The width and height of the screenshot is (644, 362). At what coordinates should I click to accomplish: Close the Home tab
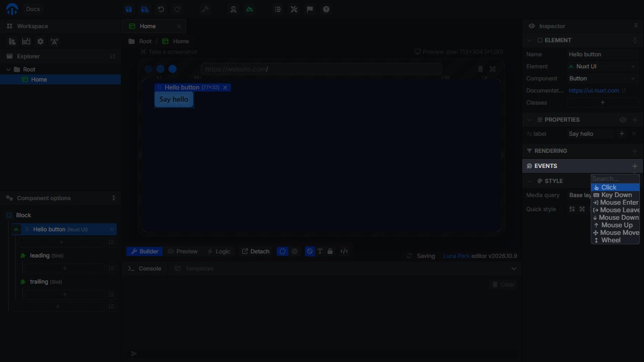(x=179, y=26)
